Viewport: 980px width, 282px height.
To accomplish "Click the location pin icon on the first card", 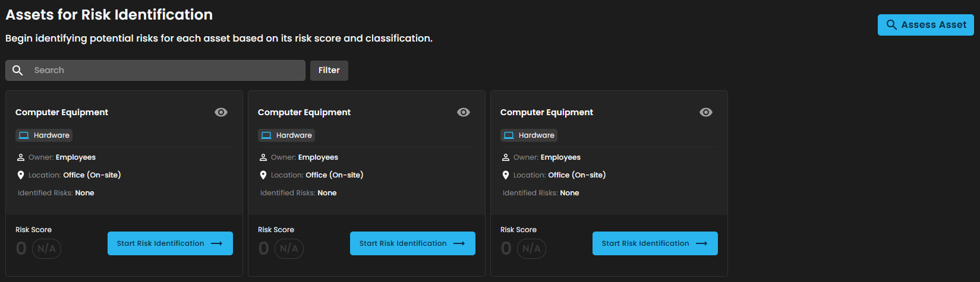I will 21,175.
